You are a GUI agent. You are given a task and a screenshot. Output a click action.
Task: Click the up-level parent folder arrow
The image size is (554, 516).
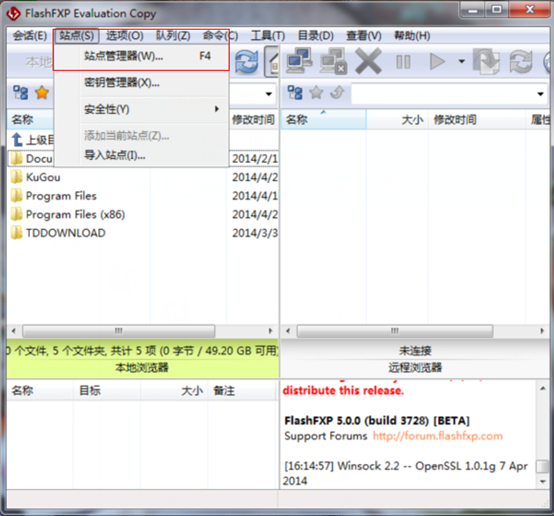17,140
